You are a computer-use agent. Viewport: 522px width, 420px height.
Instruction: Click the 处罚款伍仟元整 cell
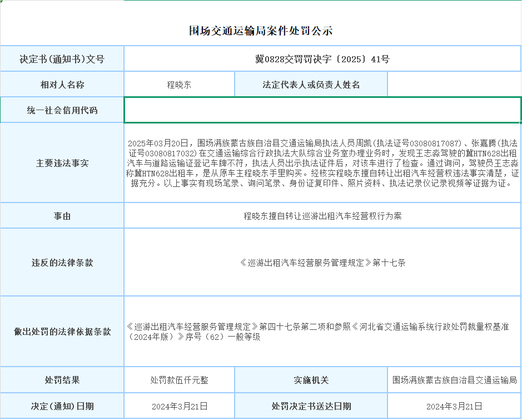tap(179, 380)
